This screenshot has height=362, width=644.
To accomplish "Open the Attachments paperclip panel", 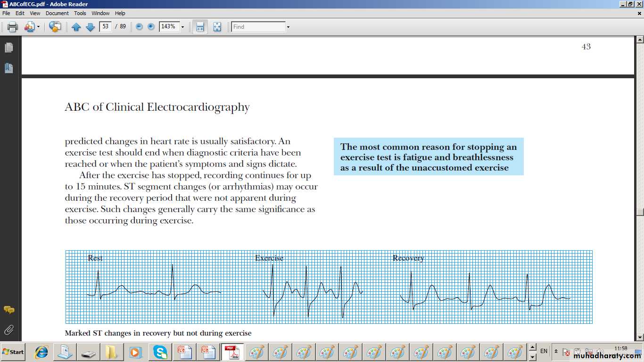I will pos(9,329).
